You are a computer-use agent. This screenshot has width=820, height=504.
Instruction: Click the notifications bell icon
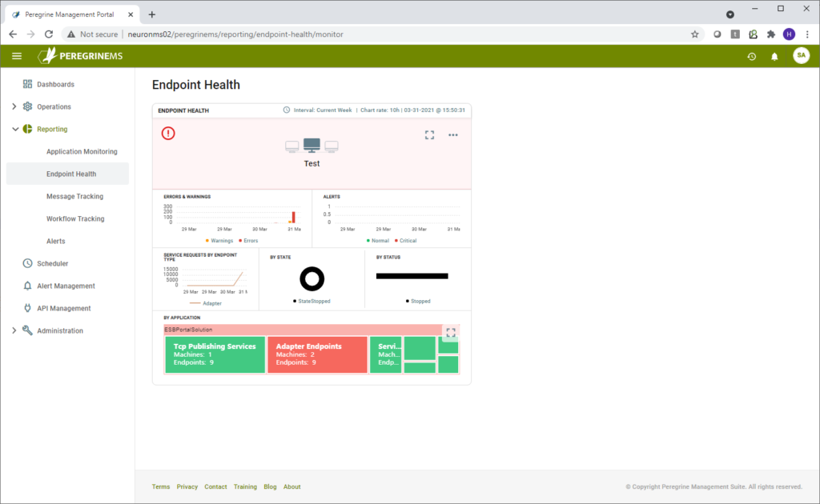(x=774, y=56)
